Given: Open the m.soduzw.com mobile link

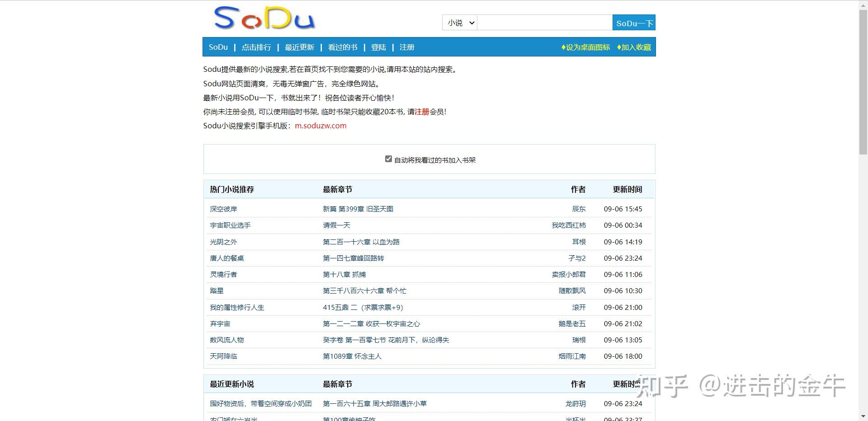Looking at the screenshot, I should [x=321, y=126].
